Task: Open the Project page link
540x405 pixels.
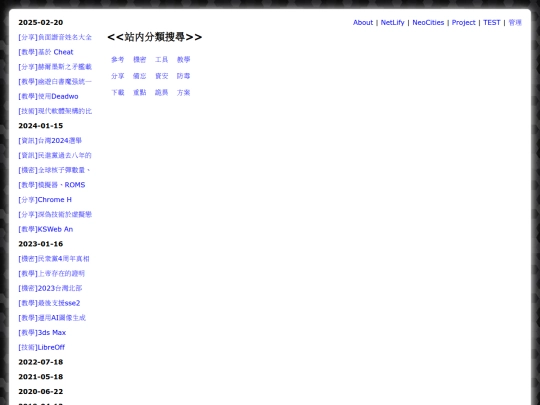Action: 463,22
